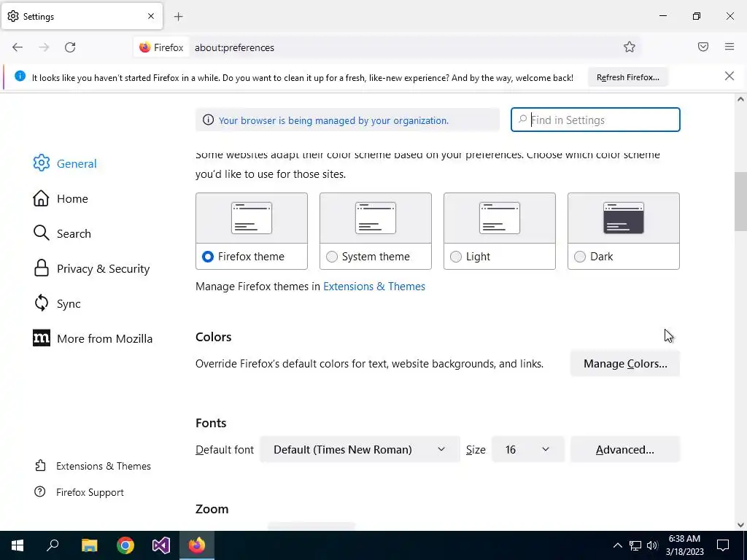Click the Sync arrows icon in sidebar
The image size is (747, 560).
(x=42, y=303)
